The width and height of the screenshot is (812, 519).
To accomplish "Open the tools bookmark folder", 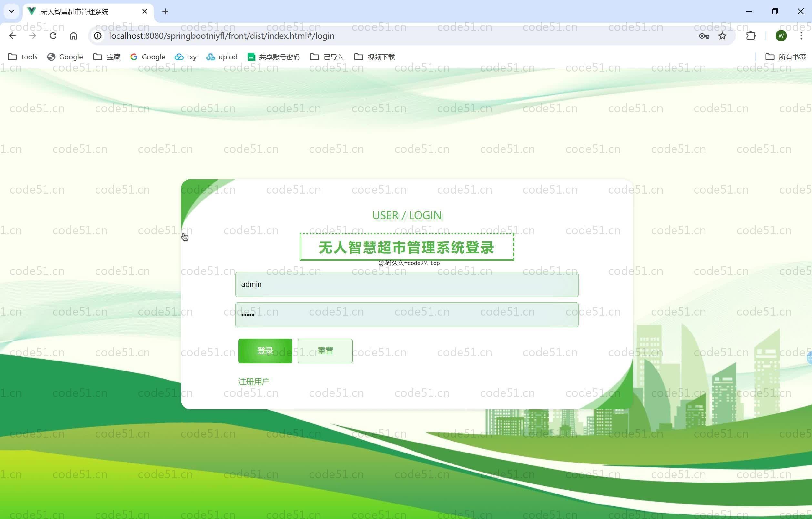I will pos(23,57).
